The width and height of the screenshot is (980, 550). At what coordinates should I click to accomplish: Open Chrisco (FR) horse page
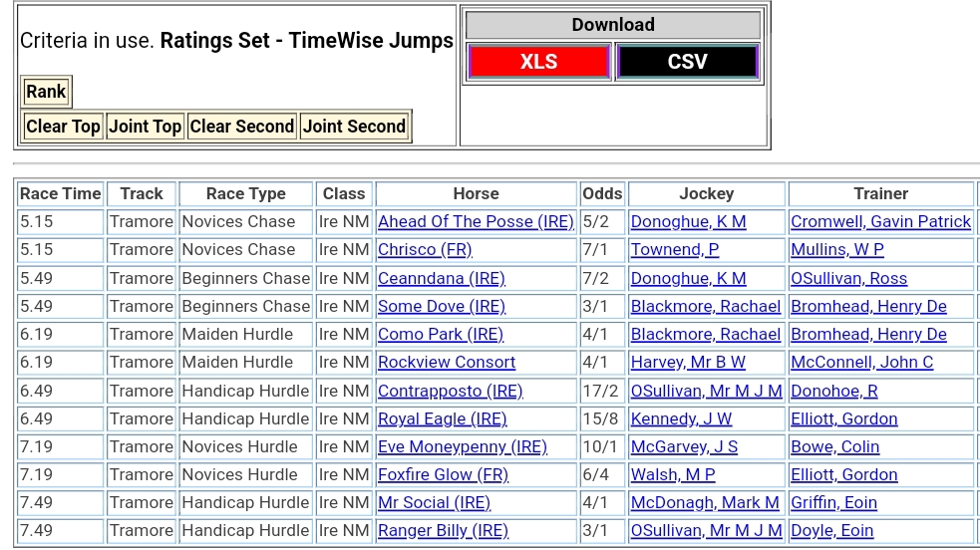tap(425, 249)
